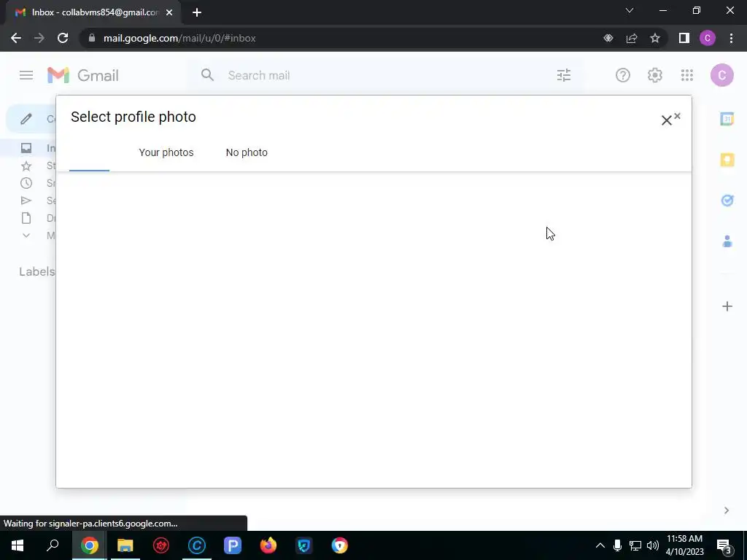This screenshot has height=560, width=747.
Task: Open the Windows Start menu
Action: click(x=18, y=545)
